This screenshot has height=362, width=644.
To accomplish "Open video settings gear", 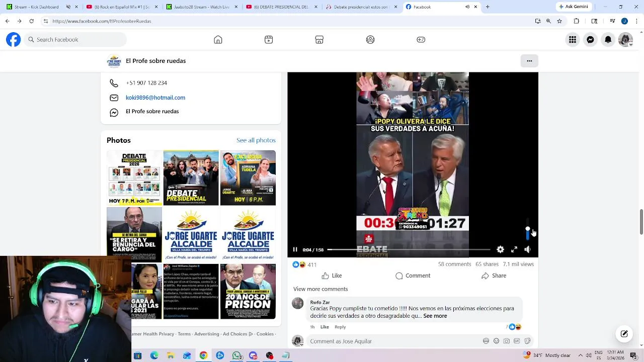I will [x=500, y=249].
